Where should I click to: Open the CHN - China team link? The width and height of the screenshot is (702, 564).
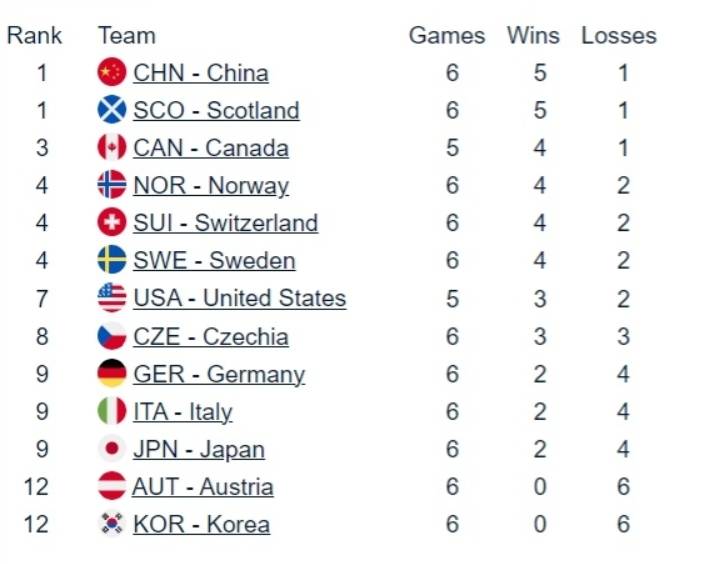pyautogui.click(x=200, y=73)
